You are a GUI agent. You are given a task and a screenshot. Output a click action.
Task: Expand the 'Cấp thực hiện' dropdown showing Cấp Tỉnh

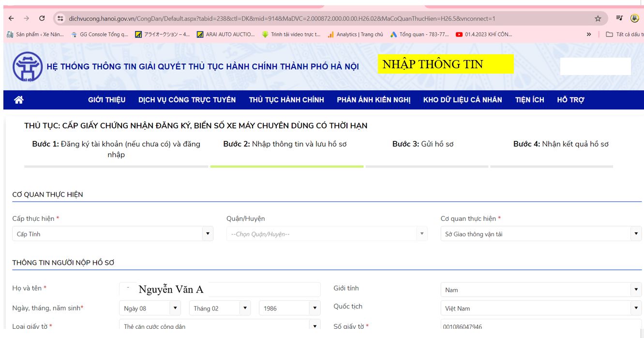point(113,234)
